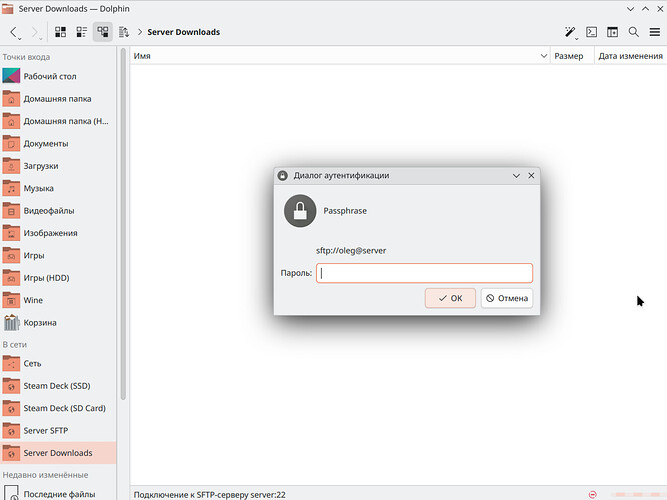The width and height of the screenshot is (667, 500).
Task: Collapse authentication dialog with chevron
Action: [x=516, y=175]
